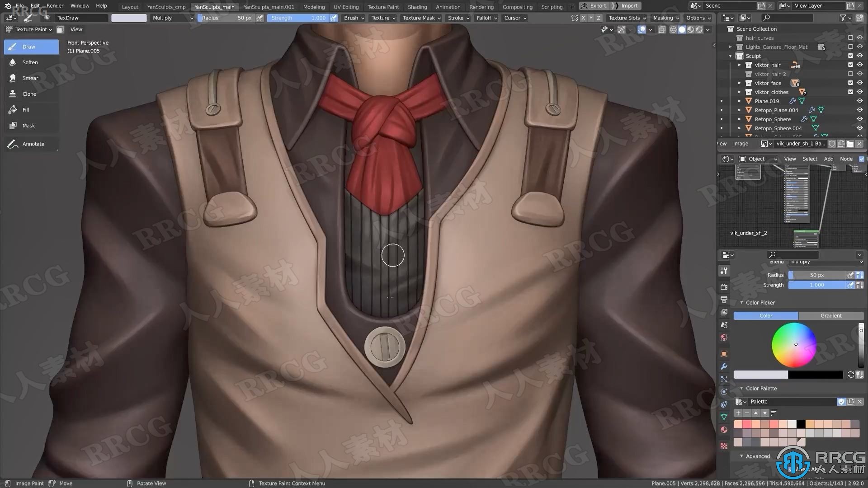Open the Output properties tab
868x488 pixels.
(724, 300)
